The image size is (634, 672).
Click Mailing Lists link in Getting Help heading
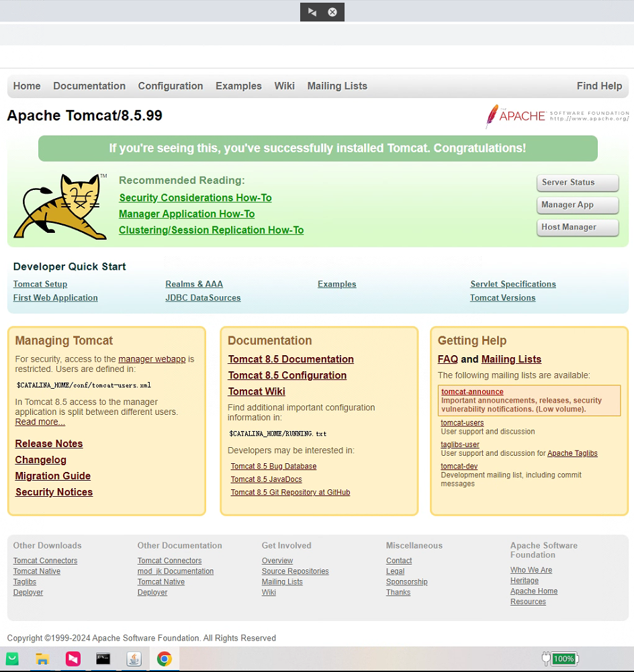tap(511, 359)
